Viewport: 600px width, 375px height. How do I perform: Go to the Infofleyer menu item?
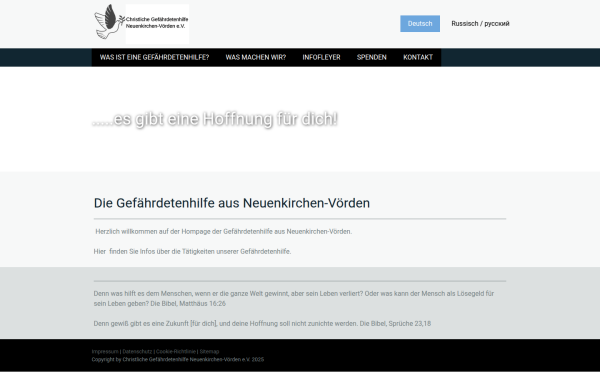(321, 57)
